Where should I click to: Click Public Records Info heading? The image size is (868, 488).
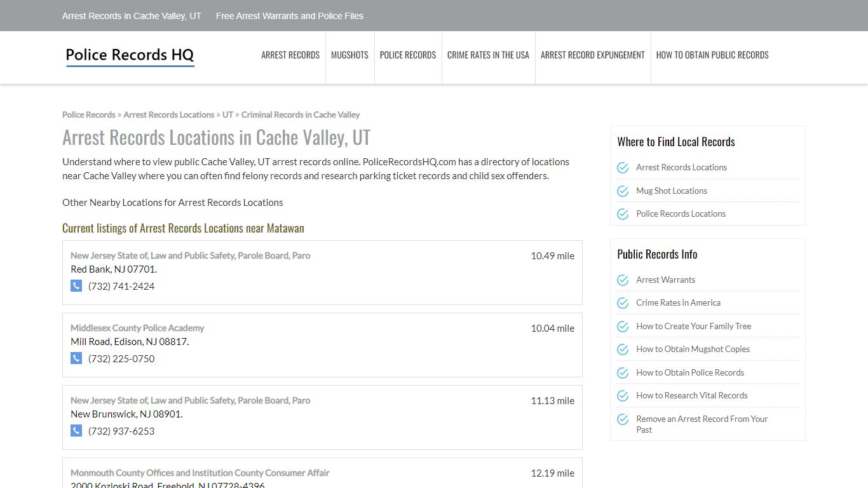(x=657, y=254)
